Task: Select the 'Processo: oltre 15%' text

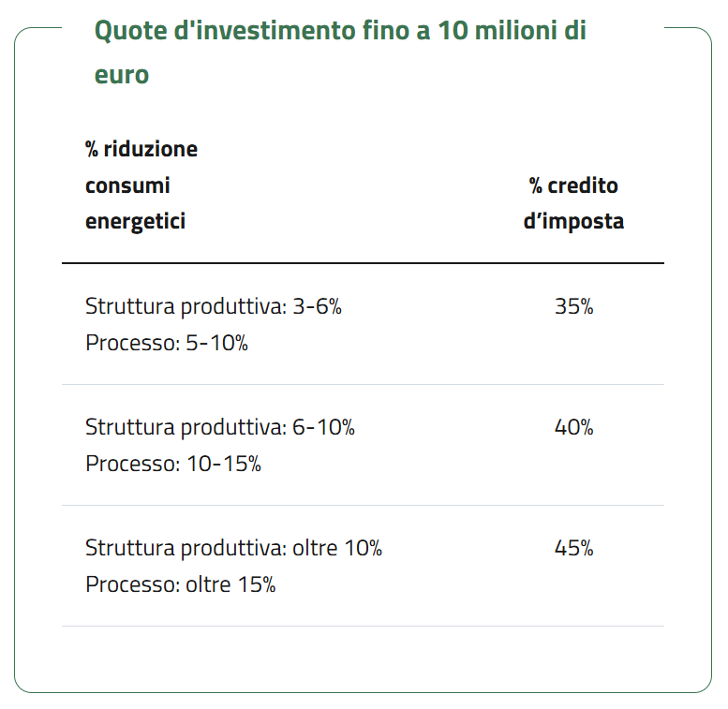Action: click(181, 584)
